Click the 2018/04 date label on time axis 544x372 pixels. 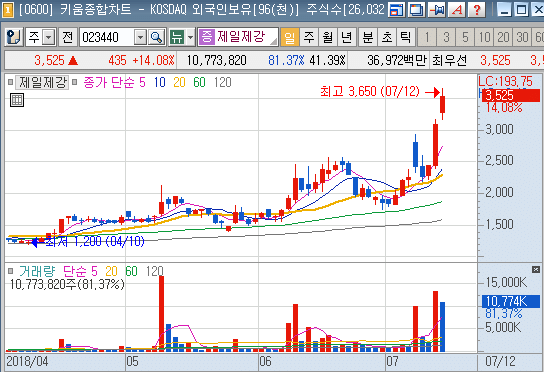[27, 361]
